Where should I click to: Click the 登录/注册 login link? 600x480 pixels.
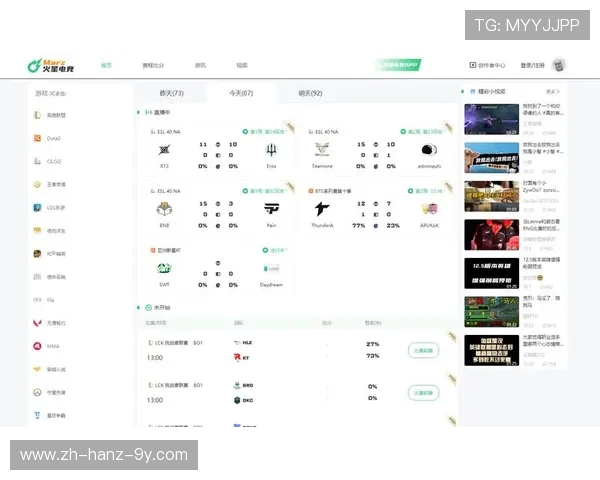click(532, 65)
